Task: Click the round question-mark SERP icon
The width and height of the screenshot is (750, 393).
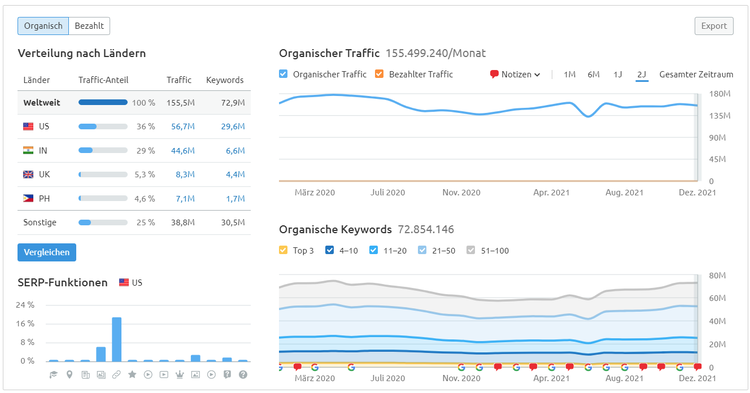Action: 243,375
